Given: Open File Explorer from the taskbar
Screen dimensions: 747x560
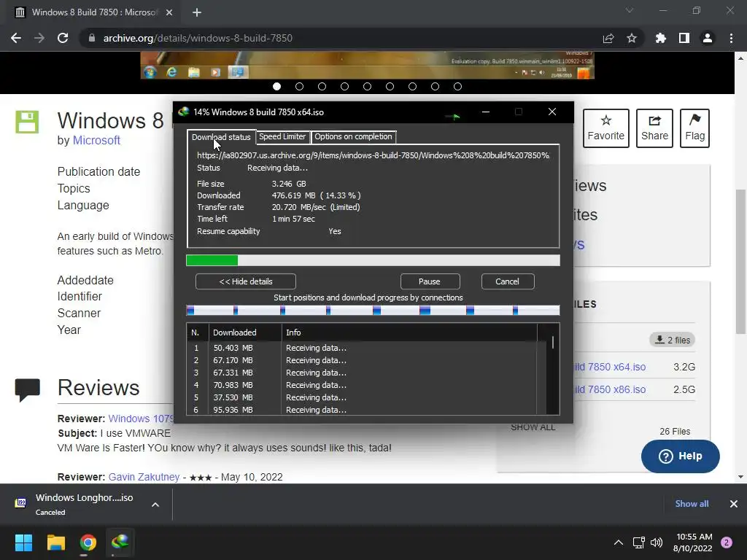Looking at the screenshot, I should pyautogui.click(x=55, y=542).
